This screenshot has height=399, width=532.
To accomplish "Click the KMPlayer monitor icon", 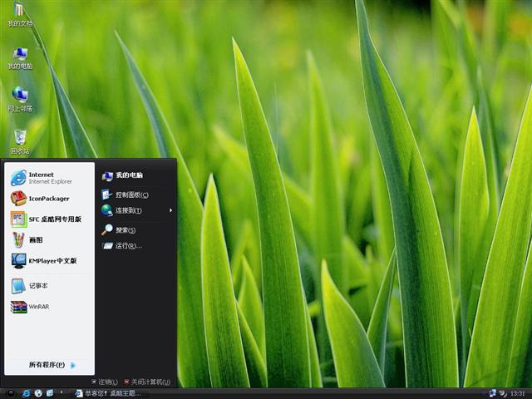I will tap(18, 260).
